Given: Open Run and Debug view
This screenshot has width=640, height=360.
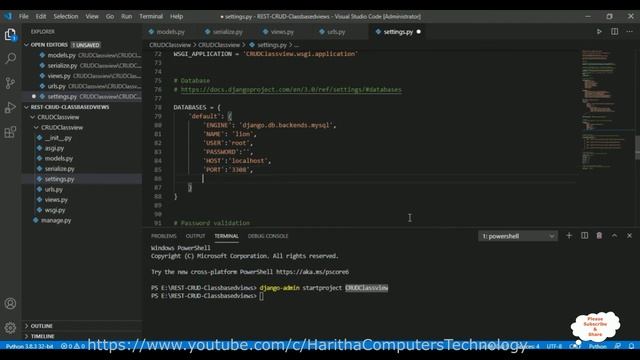Looking at the screenshot, I should point(10,108).
